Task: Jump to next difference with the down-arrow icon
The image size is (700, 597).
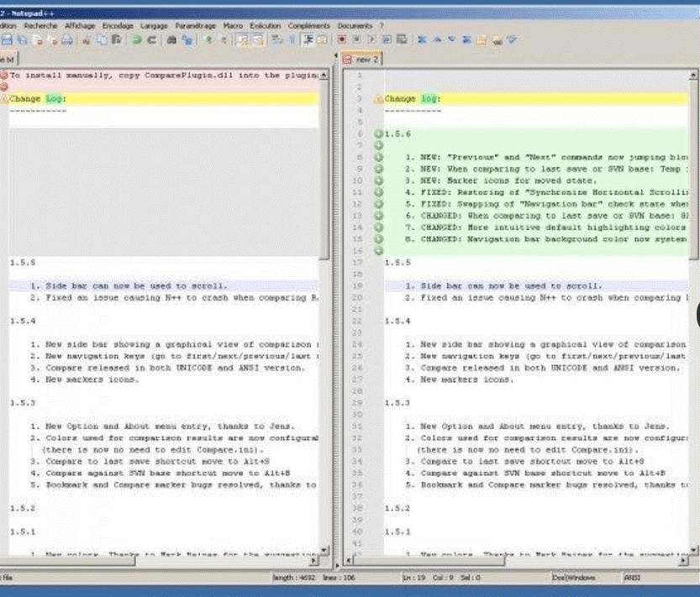Action: point(452,40)
